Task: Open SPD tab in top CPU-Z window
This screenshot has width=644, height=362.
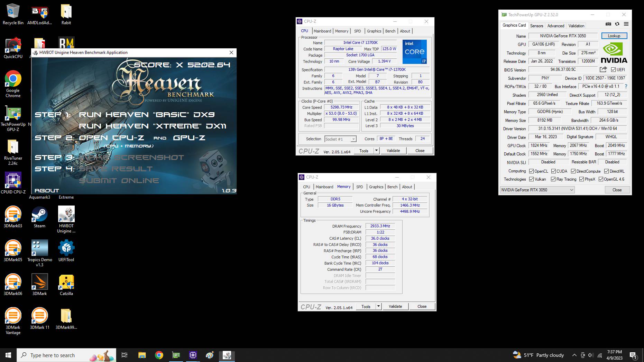Action: (357, 31)
